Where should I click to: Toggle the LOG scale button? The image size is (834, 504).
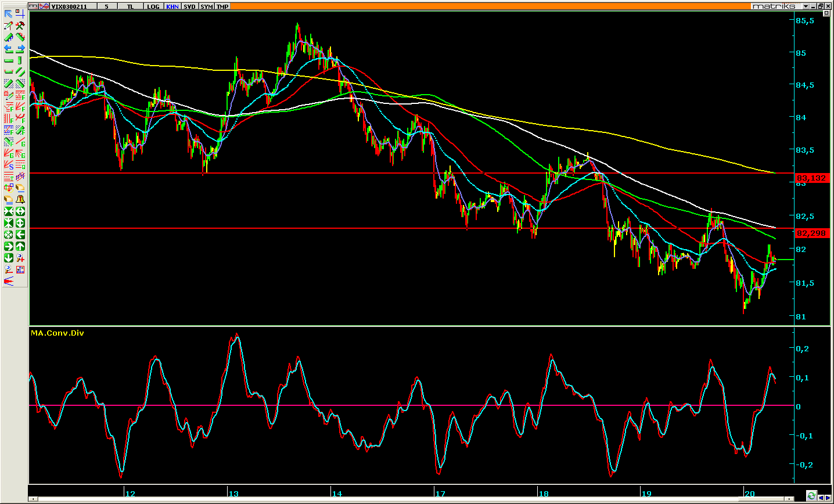point(153,6)
